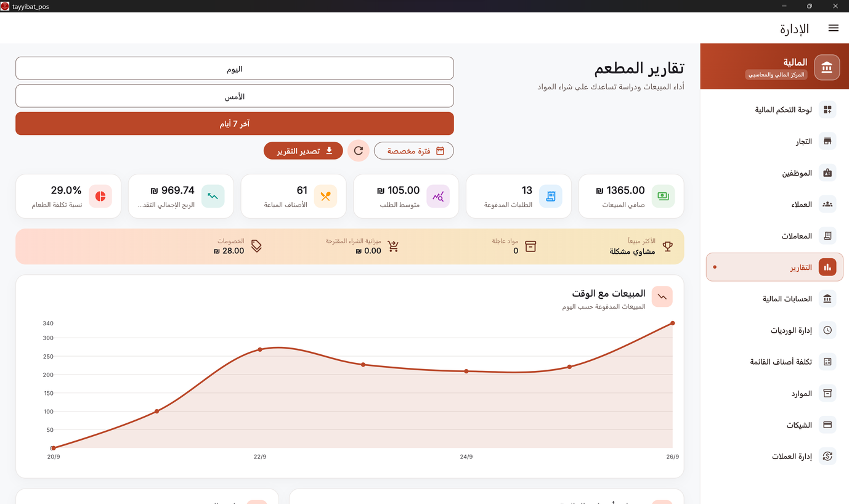Choose the آخر 7 أيام period
Viewport: 849px width, 504px height.
click(235, 123)
